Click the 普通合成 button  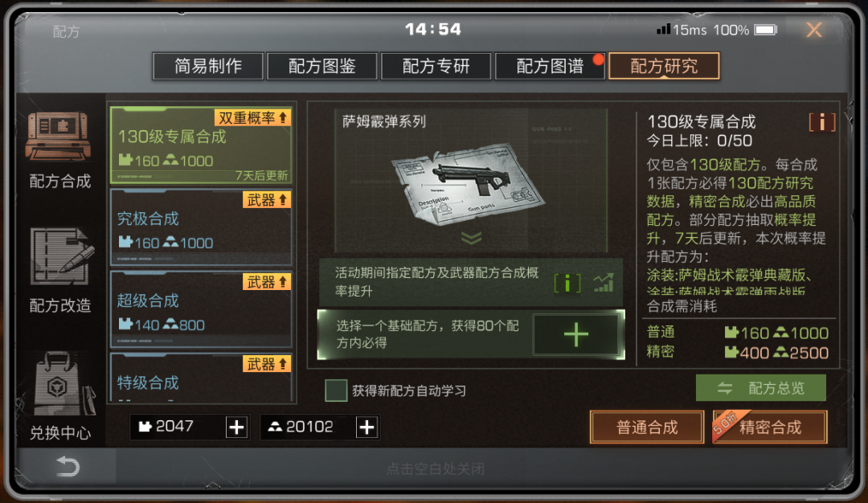(x=647, y=427)
